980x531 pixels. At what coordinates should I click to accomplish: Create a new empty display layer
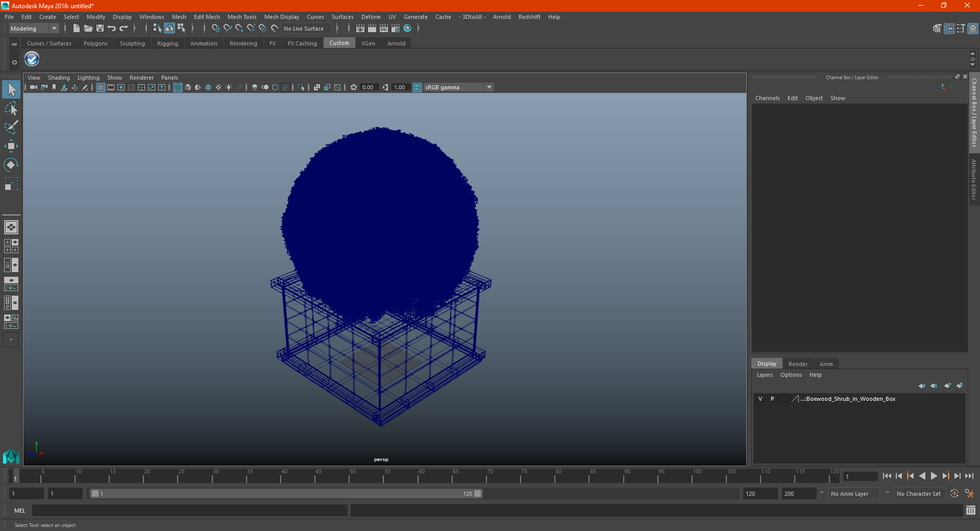point(948,385)
